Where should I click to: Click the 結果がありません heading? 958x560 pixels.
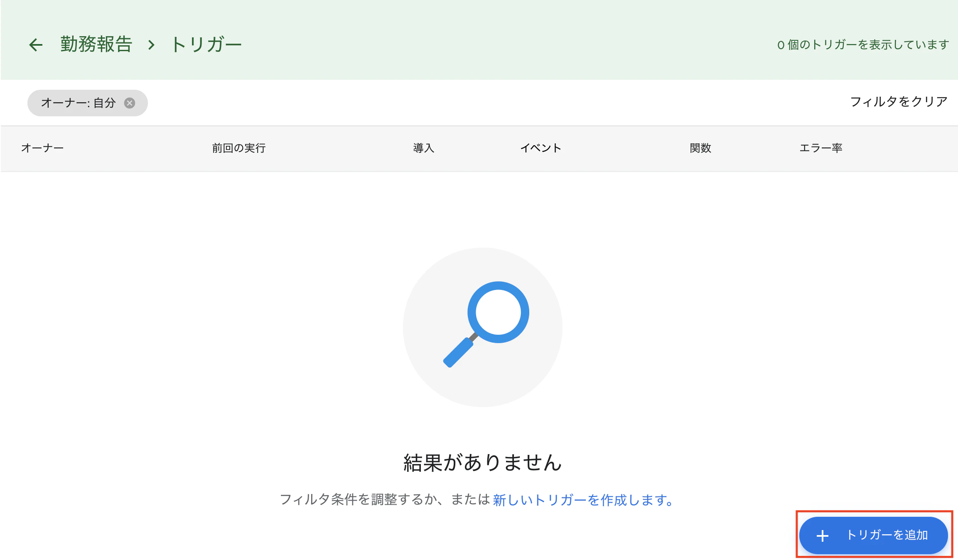483,462
